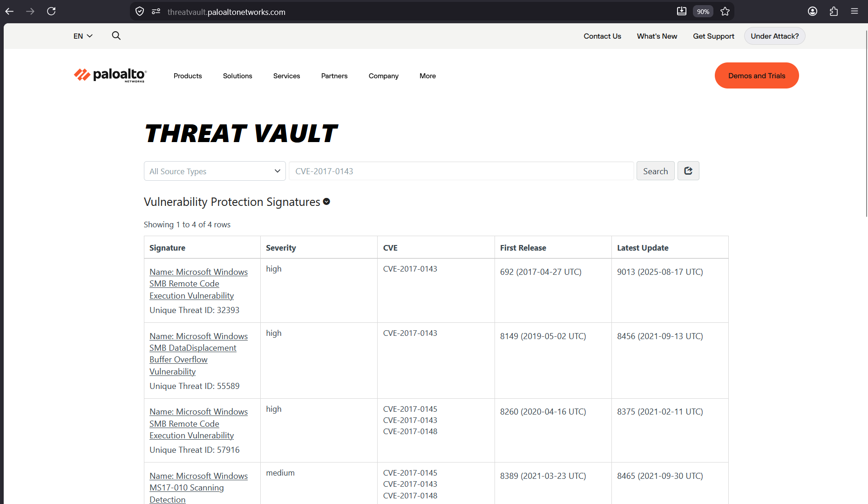Select latest update 9013 (2025-08-17 UTC)
Viewport: 868px width, 504px height.
click(660, 272)
